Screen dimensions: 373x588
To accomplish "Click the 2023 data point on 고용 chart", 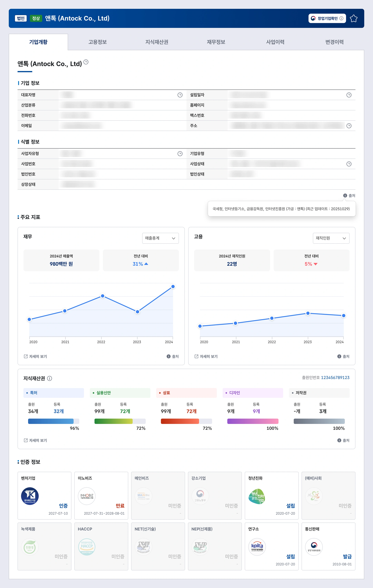I will (308, 313).
